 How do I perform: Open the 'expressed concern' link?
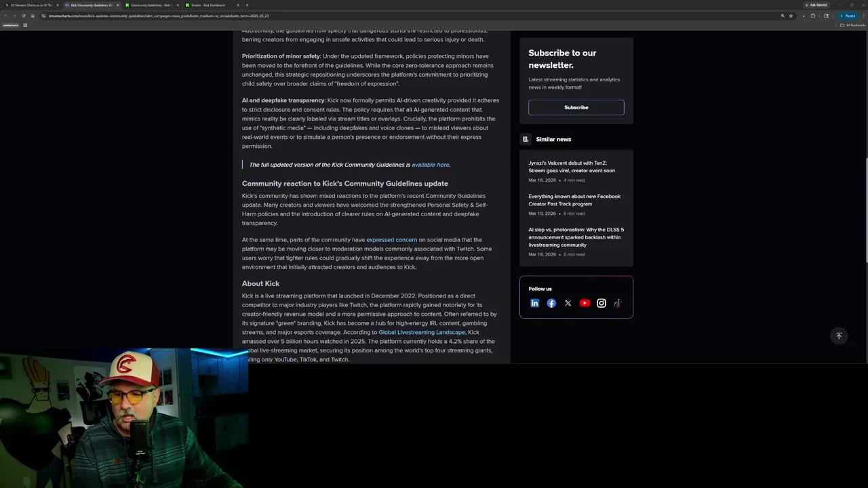click(391, 240)
